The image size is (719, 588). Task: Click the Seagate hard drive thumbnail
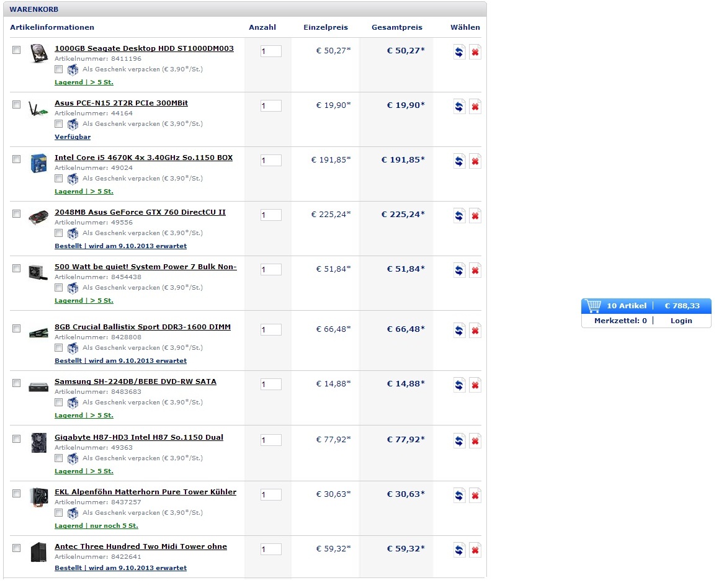coord(38,53)
